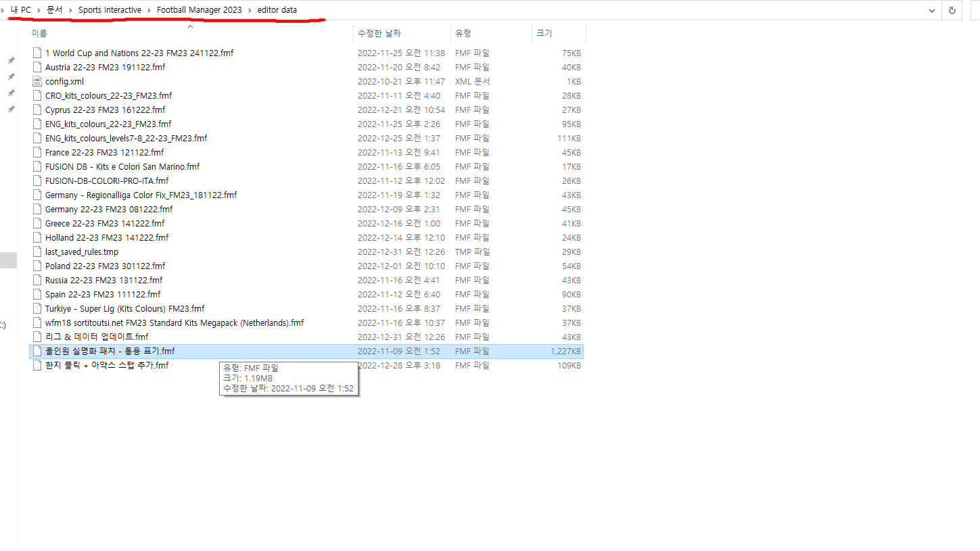Sort files by 이름 column header

pyautogui.click(x=39, y=33)
